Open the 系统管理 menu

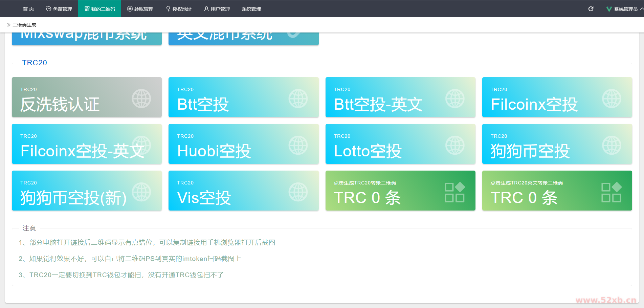click(x=251, y=9)
